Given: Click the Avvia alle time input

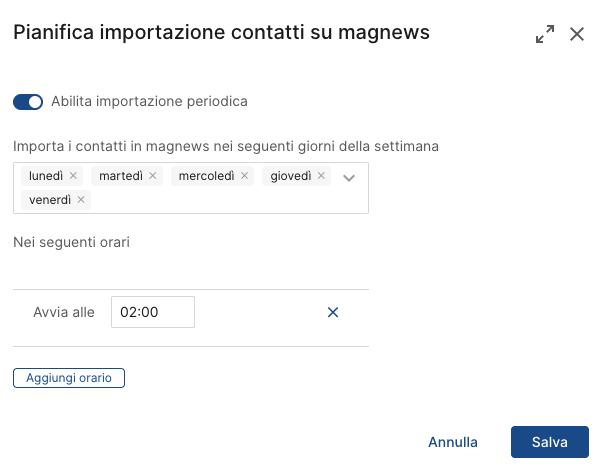Looking at the screenshot, I should [152, 312].
